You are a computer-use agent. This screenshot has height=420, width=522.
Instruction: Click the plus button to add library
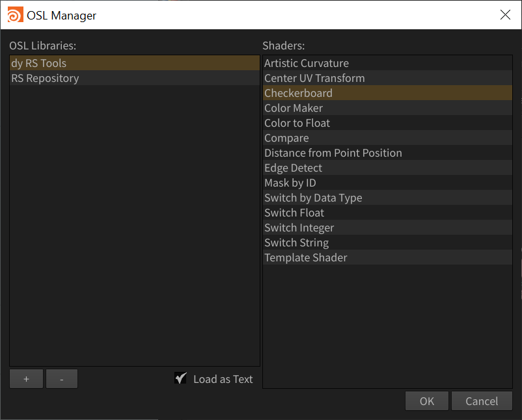26,379
